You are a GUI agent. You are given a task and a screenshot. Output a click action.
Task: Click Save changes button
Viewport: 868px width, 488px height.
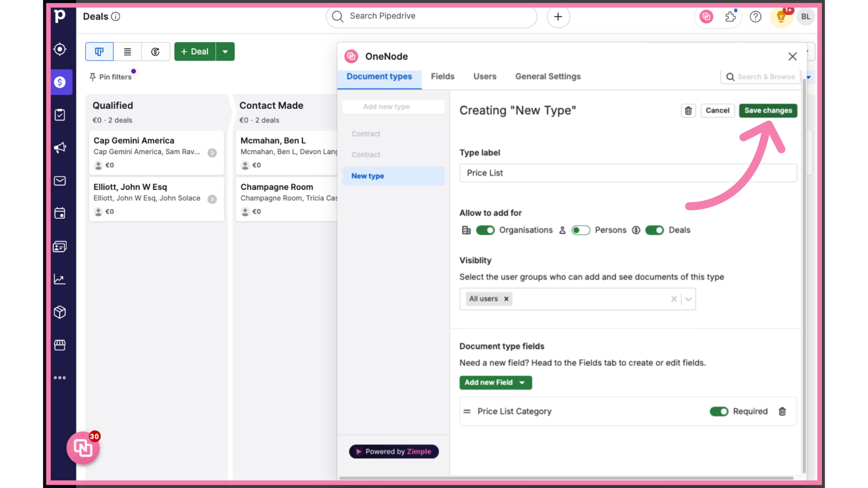tap(768, 110)
